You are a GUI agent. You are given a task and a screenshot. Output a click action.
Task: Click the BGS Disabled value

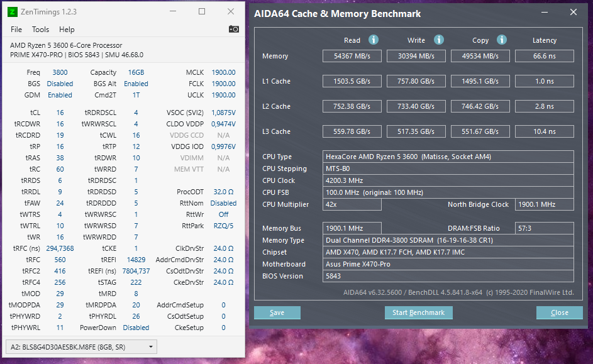[60, 84]
